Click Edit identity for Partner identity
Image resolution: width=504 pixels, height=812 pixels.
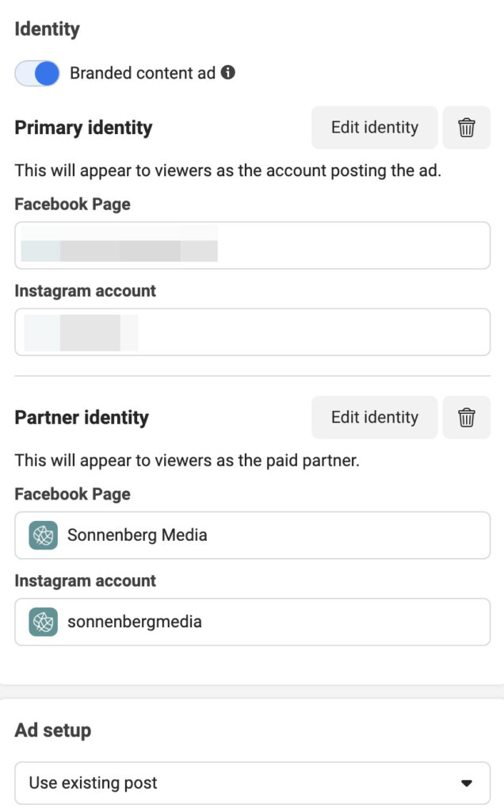coord(374,417)
